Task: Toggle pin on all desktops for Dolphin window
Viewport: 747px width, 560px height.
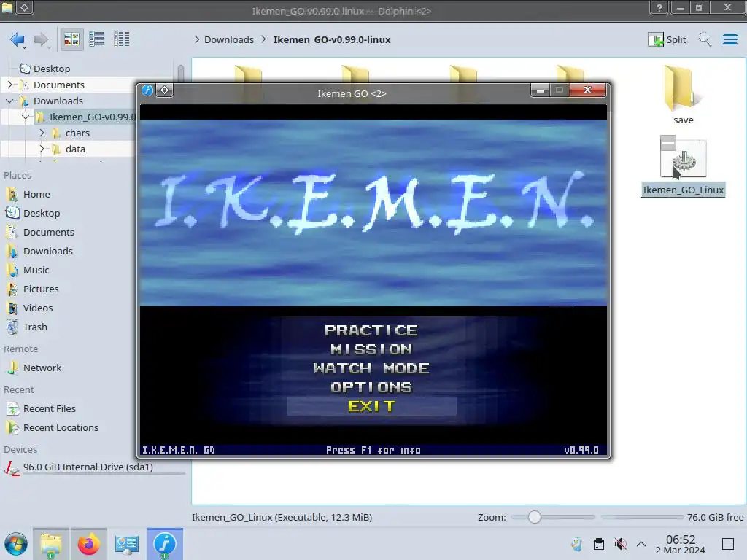Action: pyautogui.click(x=25, y=7)
